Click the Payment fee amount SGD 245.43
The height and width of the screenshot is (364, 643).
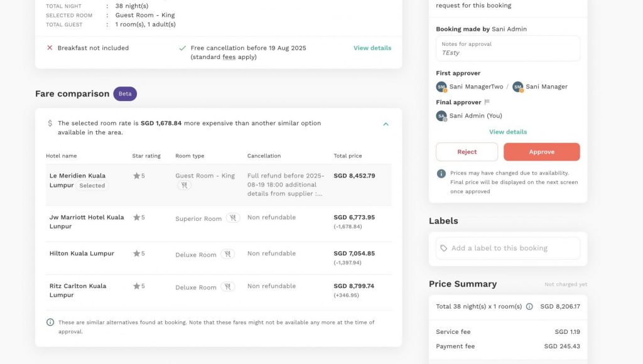tap(562, 346)
